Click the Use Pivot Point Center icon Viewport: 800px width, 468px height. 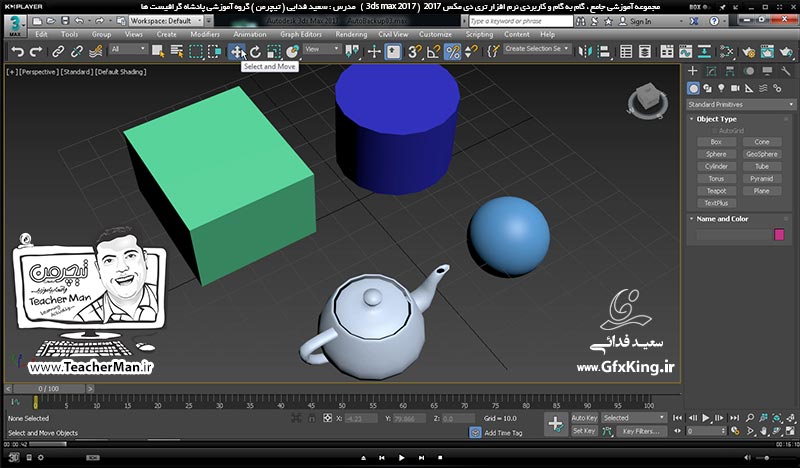click(352, 52)
